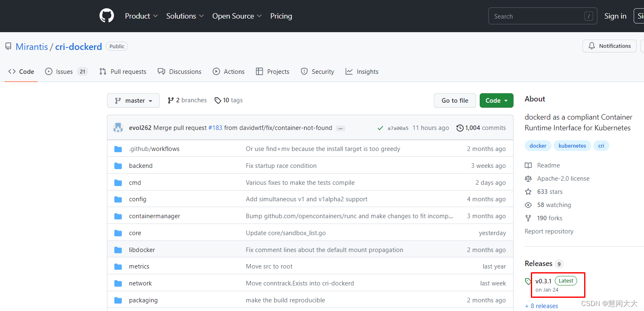
Task: Click the Go to file button
Action: pyautogui.click(x=455, y=100)
